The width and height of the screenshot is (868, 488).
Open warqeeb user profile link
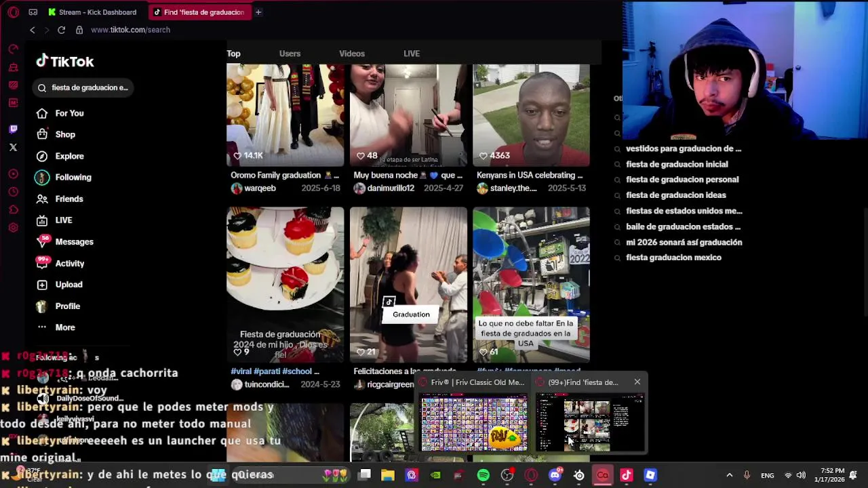(x=260, y=188)
